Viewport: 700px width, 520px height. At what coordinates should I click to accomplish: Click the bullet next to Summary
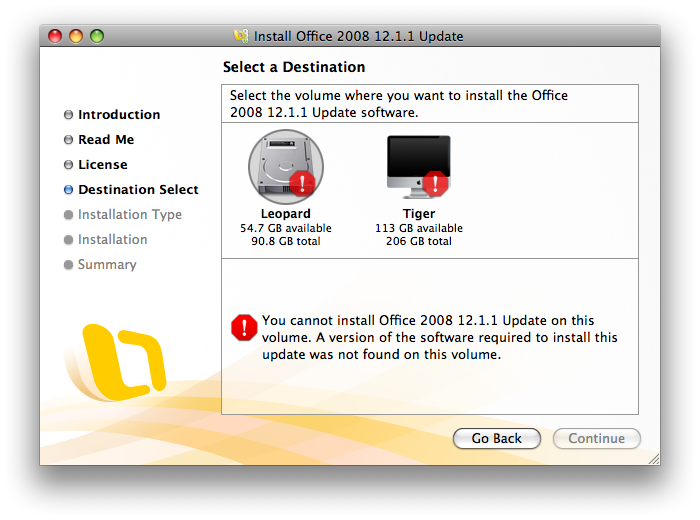coord(68,265)
